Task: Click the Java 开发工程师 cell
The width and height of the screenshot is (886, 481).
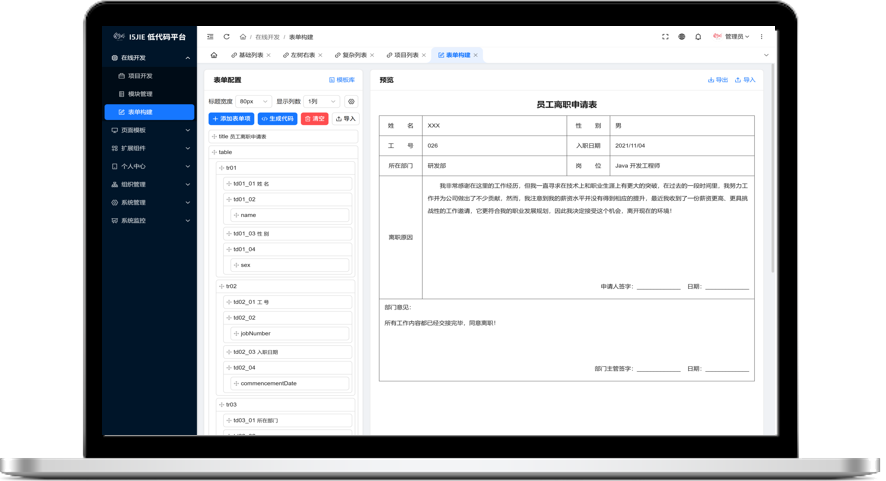Action: pos(682,166)
